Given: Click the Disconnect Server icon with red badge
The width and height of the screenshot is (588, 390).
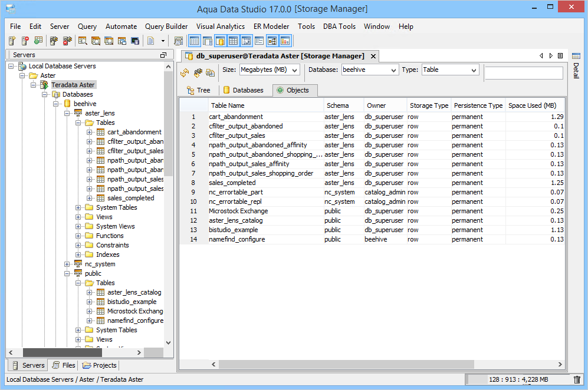Looking at the screenshot, I should click(67, 41).
